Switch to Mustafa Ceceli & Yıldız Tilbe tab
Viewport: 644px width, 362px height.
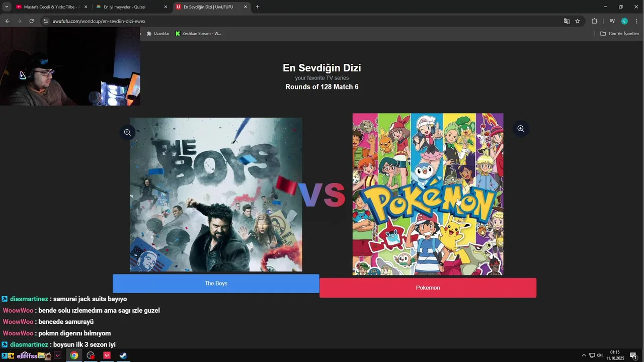pyautogui.click(x=52, y=7)
